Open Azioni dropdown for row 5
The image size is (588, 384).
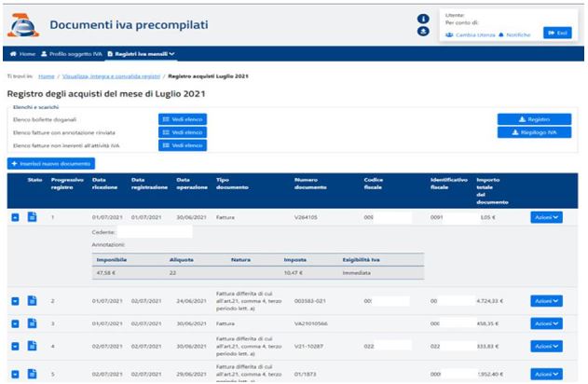546,374
